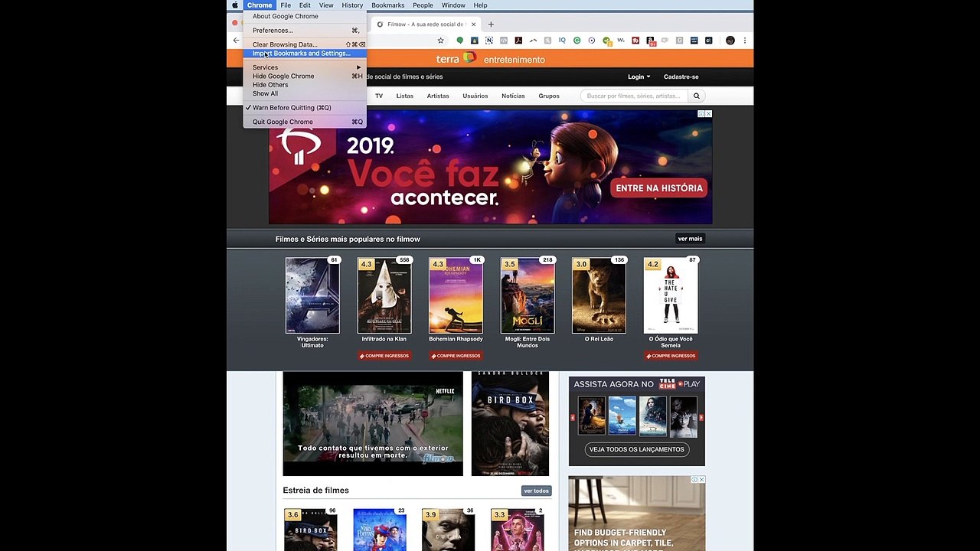Select Import Bookmarks and Settings
This screenshot has height=551, width=980.
pos(305,54)
